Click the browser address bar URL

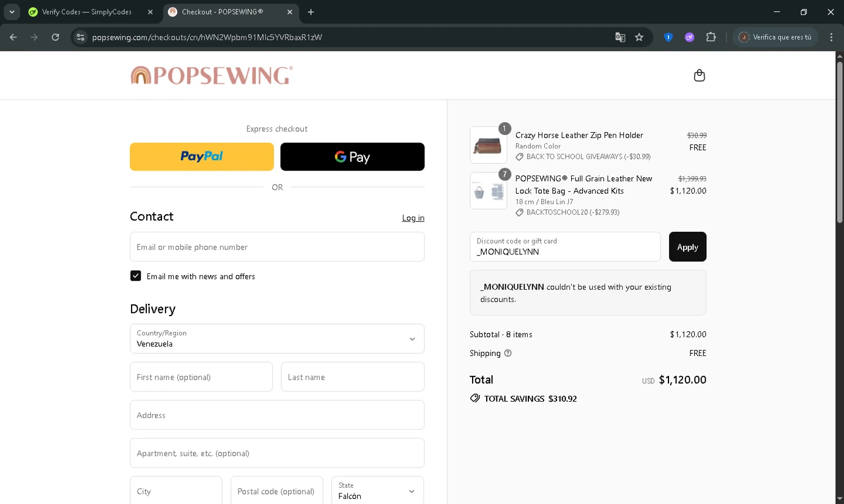click(207, 37)
